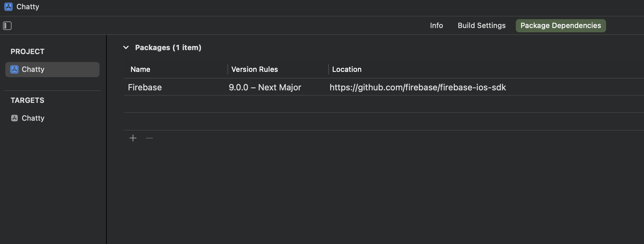Click the remove package minus icon
The height and width of the screenshot is (244, 644).
tap(149, 138)
